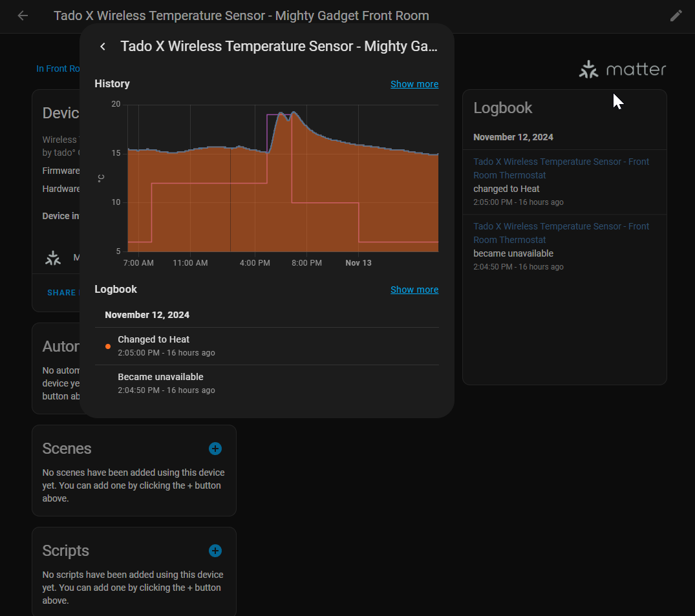Viewport: 695px width, 616px height.
Task: Click the orange dot beside Changed to Heat
Action: (108, 346)
